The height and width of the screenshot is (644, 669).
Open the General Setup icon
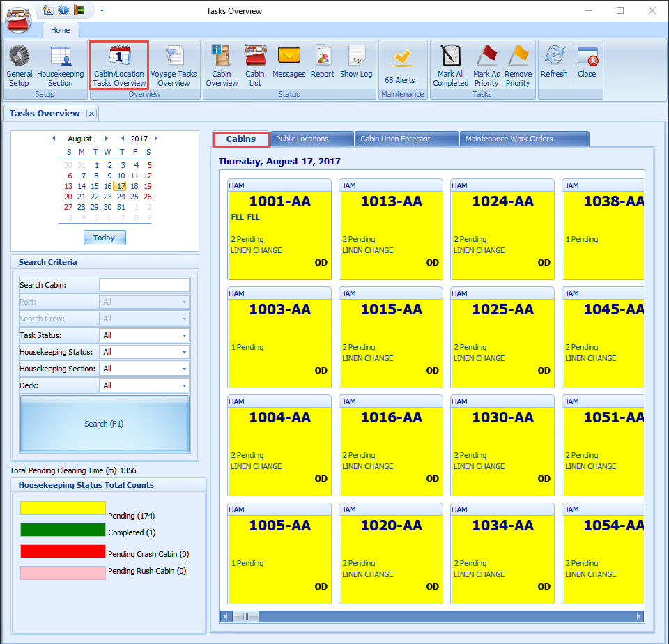tap(19, 64)
